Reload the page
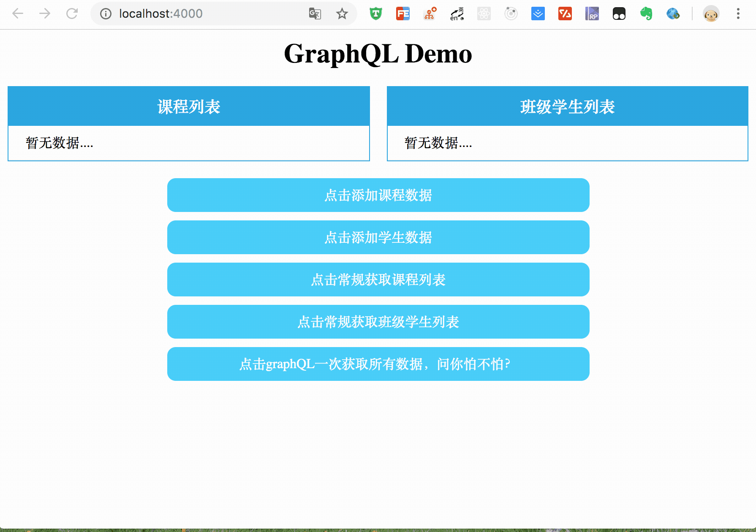 (72, 14)
